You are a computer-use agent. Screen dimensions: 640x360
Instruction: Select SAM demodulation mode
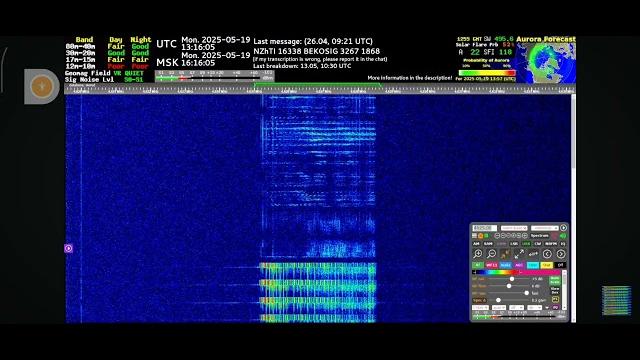[x=488, y=244]
